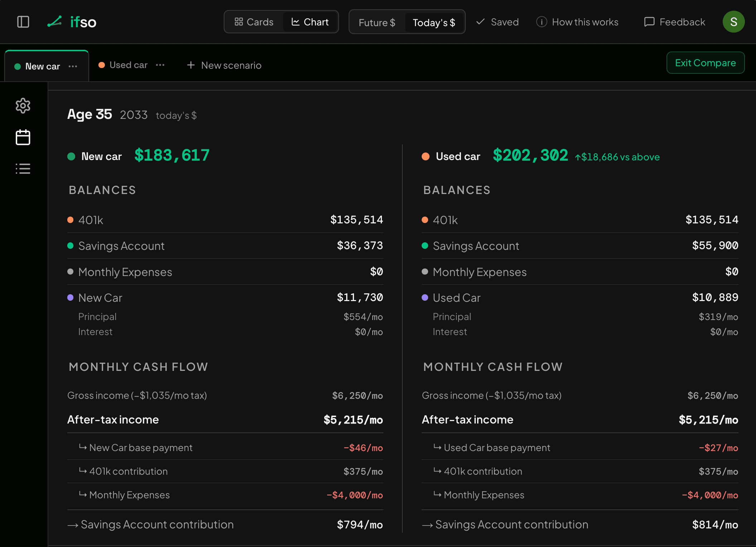Open Used car tab options menu

pyautogui.click(x=160, y=65)
